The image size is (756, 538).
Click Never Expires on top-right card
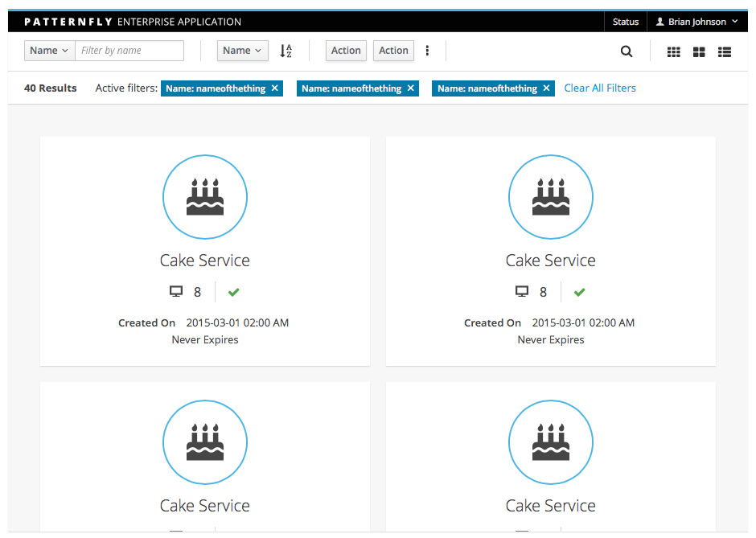551,340
